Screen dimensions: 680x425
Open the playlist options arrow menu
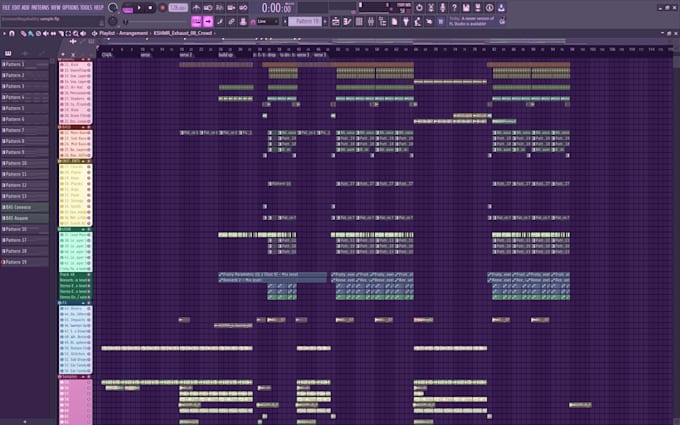(4, 33)
